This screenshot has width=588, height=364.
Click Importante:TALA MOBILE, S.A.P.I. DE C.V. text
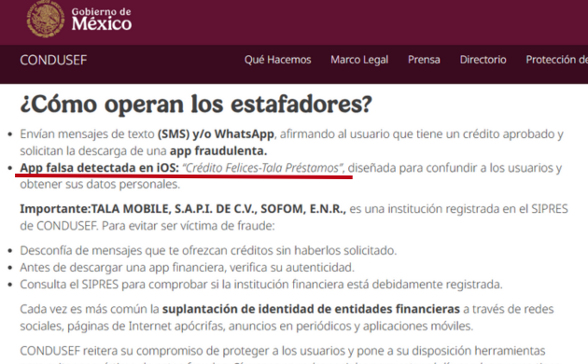(183, 209)
